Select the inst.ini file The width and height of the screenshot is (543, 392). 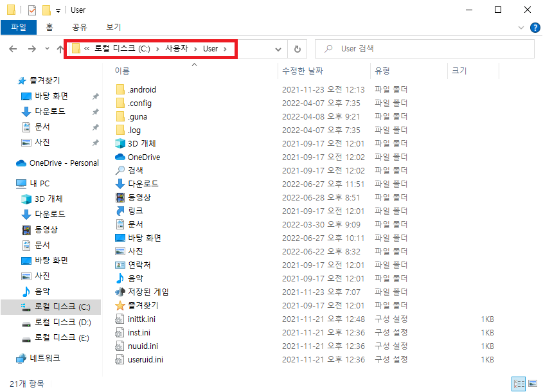pos(139,332)
